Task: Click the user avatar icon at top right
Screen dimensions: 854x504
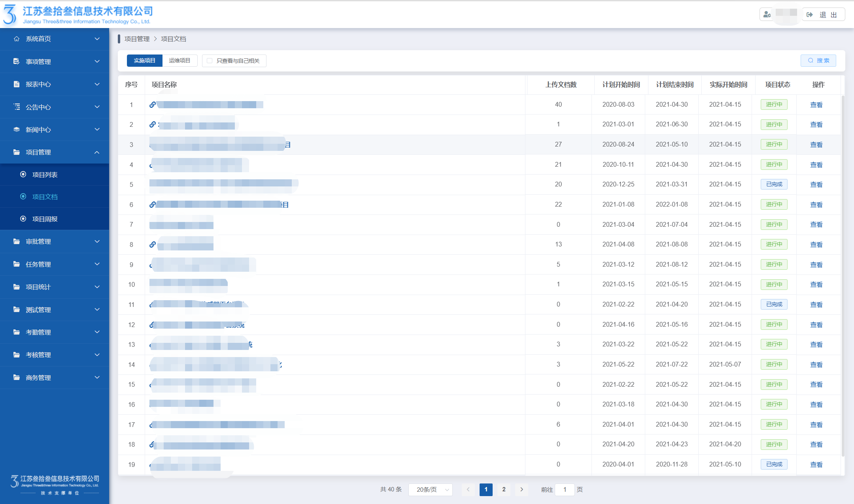Action: [767, 15]
